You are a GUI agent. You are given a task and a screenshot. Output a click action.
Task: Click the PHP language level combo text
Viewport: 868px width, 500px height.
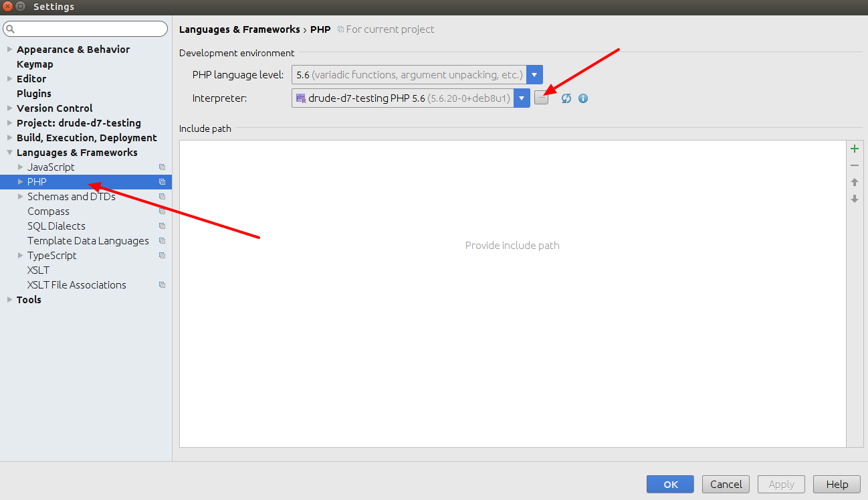pos(409,75)
